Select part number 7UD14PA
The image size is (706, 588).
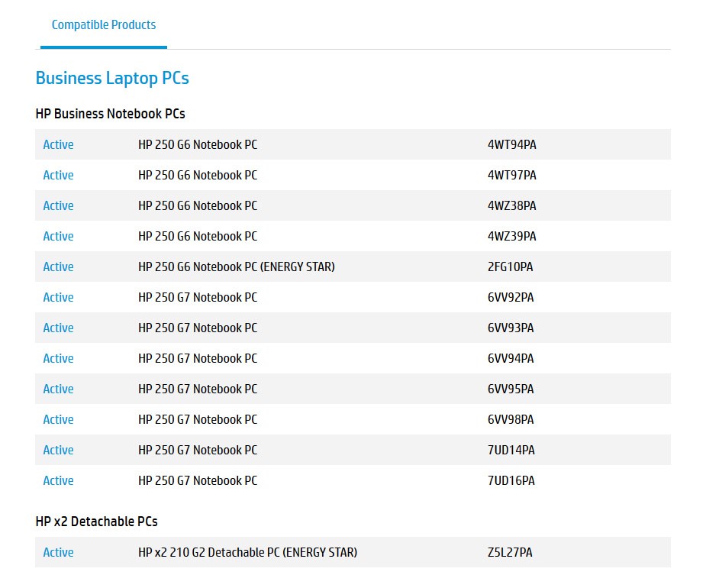point(511,450)
